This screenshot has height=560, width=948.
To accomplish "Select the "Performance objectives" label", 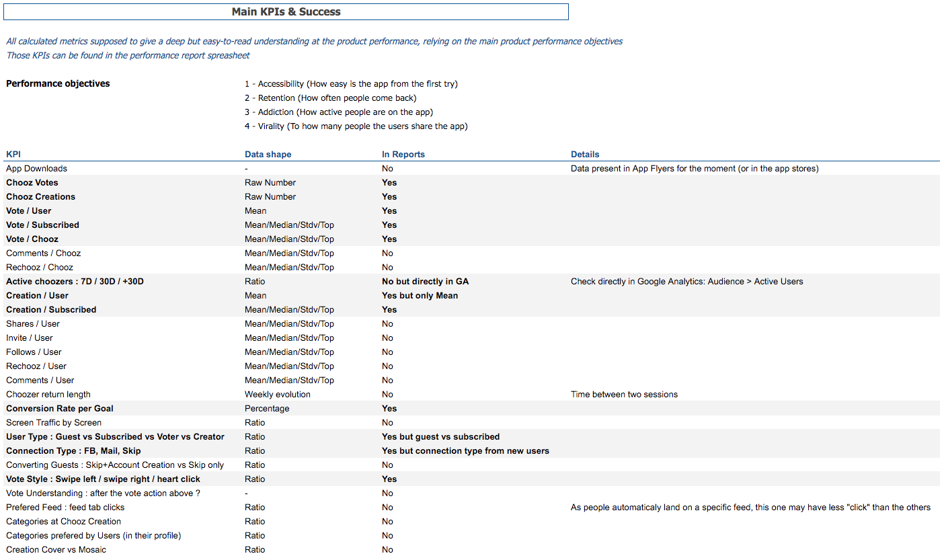I will (x=58, y=84).
